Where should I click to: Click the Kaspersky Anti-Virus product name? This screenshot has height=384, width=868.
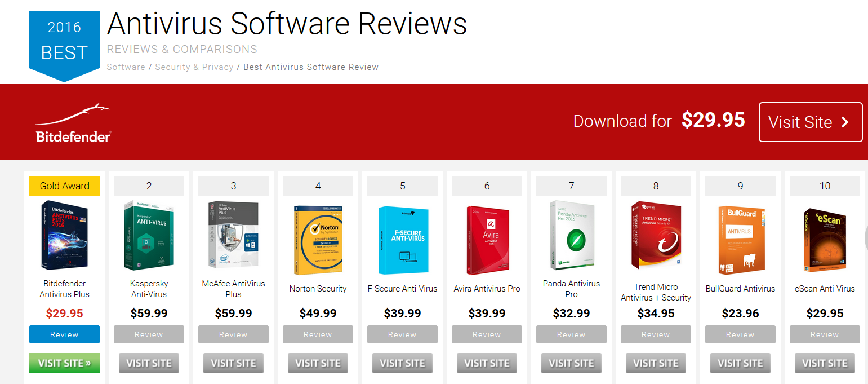[x=149, y=289]
